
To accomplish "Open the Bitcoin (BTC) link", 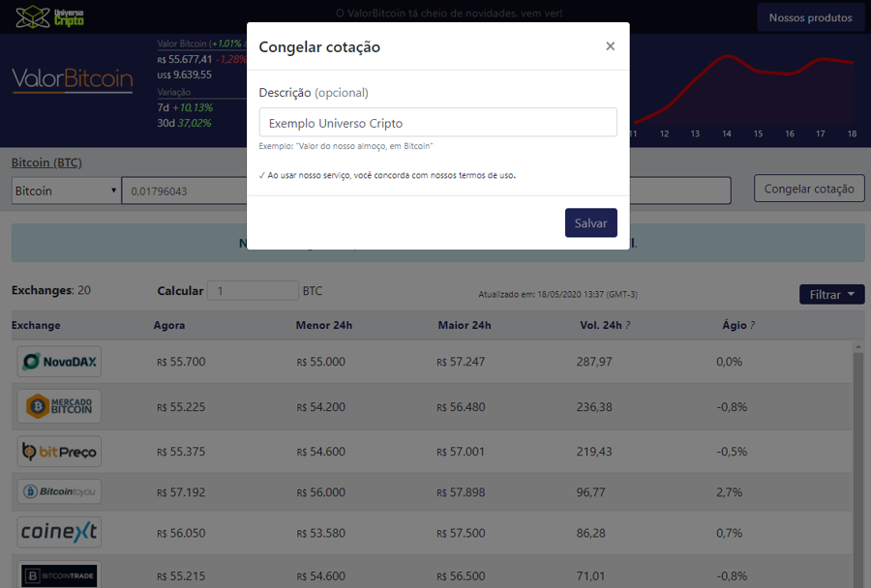I will tap(46, 162).
